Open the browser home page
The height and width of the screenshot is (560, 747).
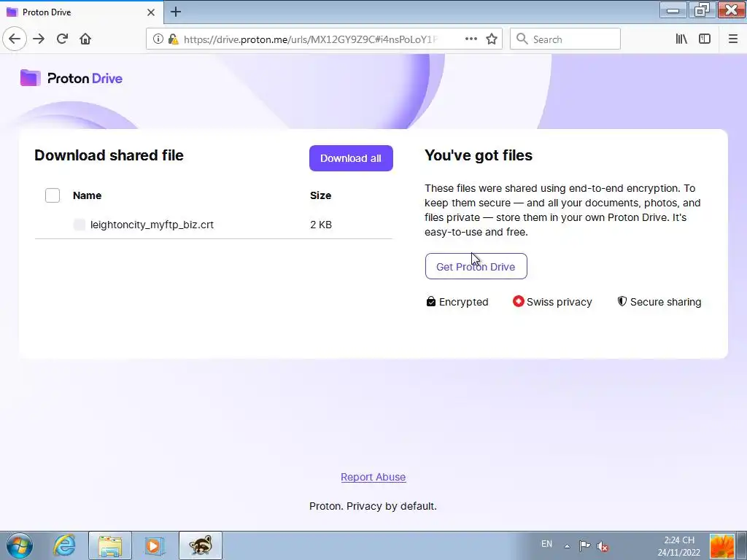point(85,39)
